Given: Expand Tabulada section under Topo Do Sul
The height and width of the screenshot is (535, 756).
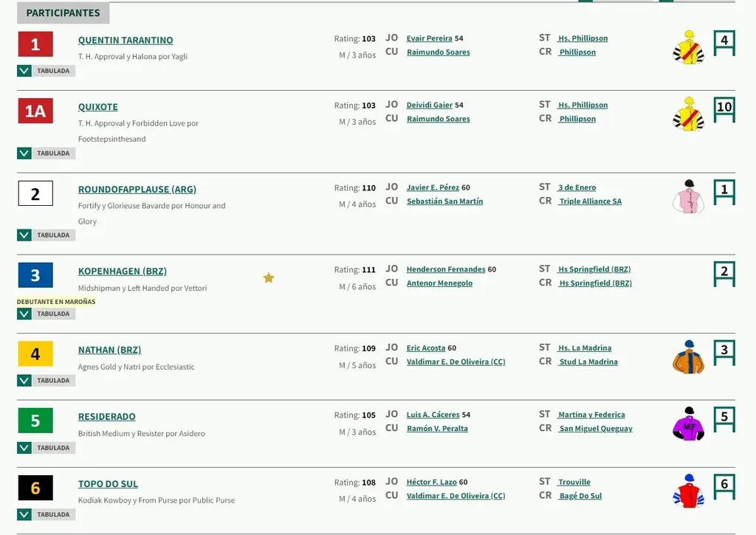Looking at the screenshot, I should click(x=24, y=514).
